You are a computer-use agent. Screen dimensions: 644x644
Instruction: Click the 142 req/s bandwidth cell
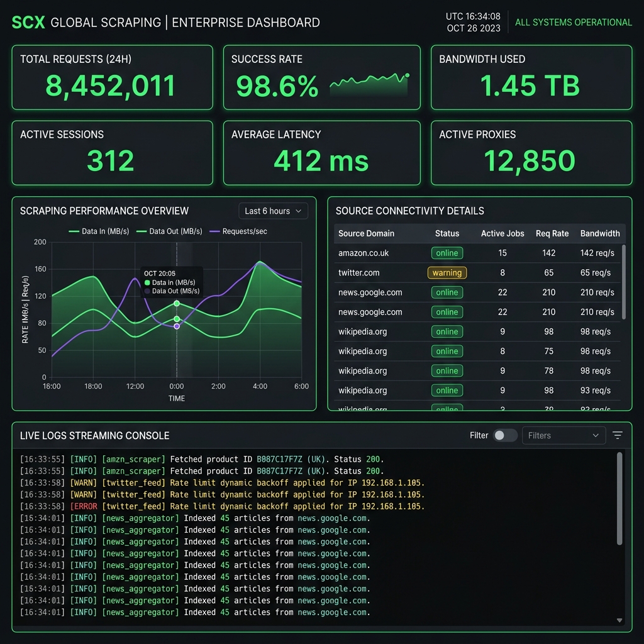(597, 253)
